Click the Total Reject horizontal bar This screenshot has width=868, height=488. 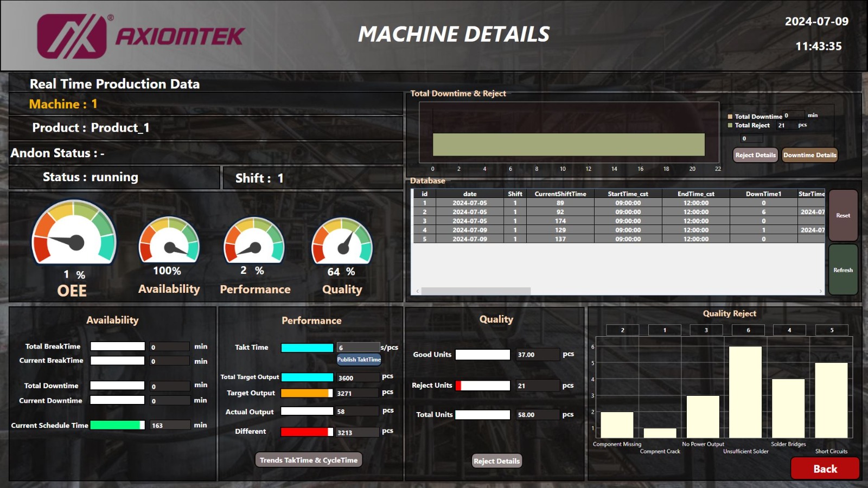click(569, 145)
